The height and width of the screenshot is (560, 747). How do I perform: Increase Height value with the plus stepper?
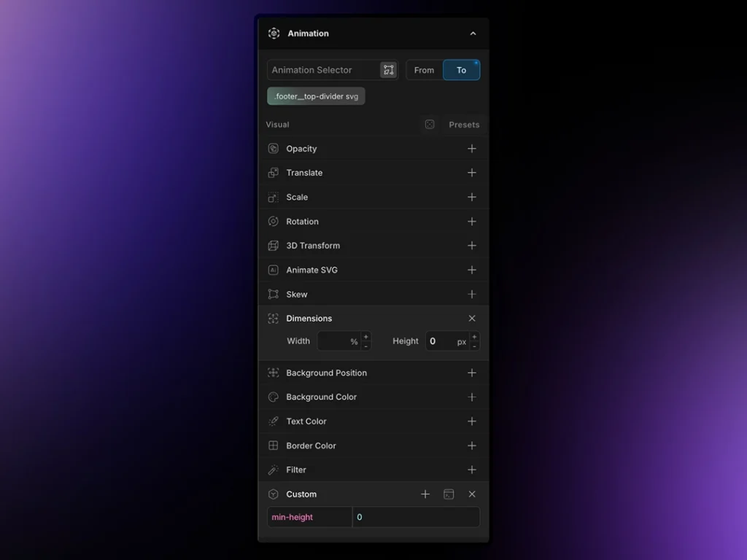475,337
